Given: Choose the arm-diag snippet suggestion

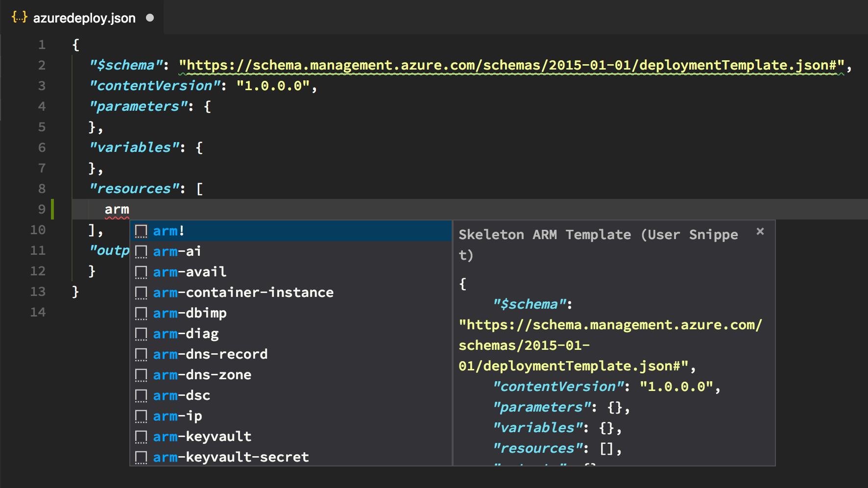Looking at the screenshot, I should [x=290, y=334].
